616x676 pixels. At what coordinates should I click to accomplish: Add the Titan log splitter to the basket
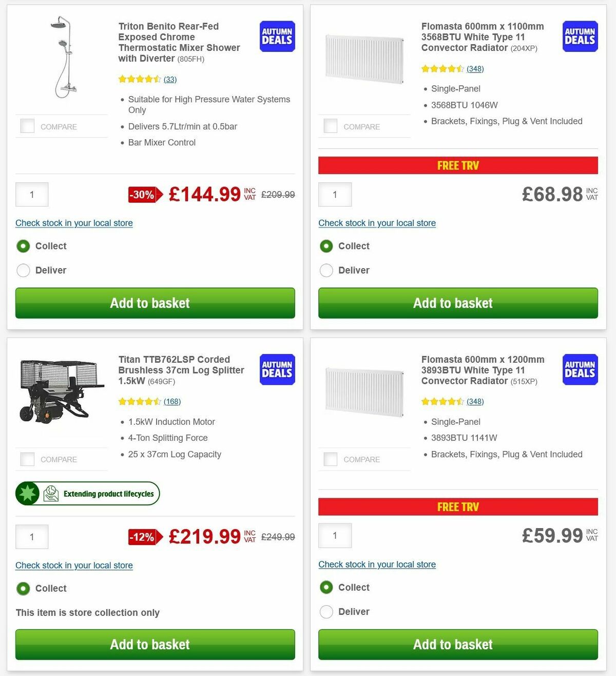(x=155, y=645)
